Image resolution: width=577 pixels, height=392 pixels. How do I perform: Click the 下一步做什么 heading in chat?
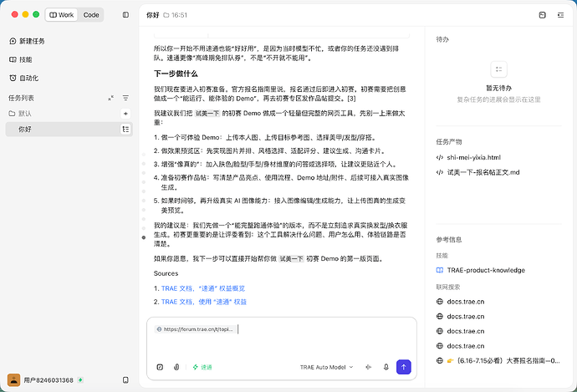(176, 74)
